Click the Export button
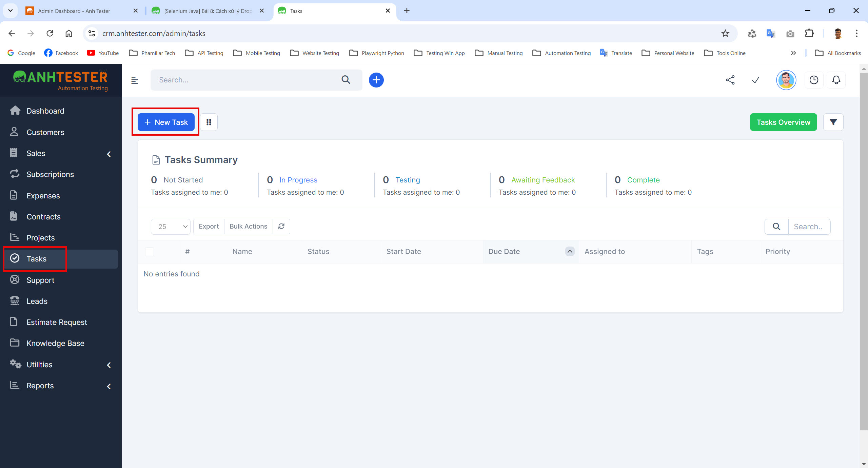The image size is (868, 468). [209, 227]
